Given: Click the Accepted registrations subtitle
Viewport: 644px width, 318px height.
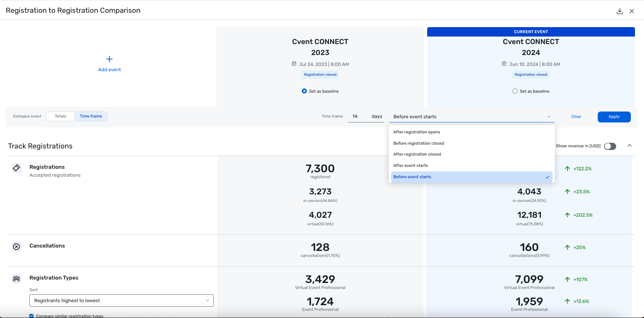Looking at the screenshot, I should [x=55, y=175].
